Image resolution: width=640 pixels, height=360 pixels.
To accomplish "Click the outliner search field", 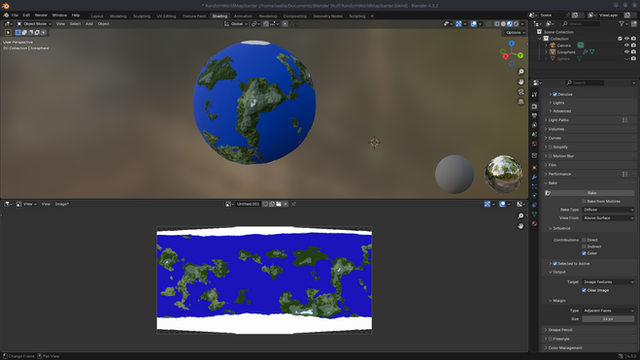I will [x=581, y=24].
